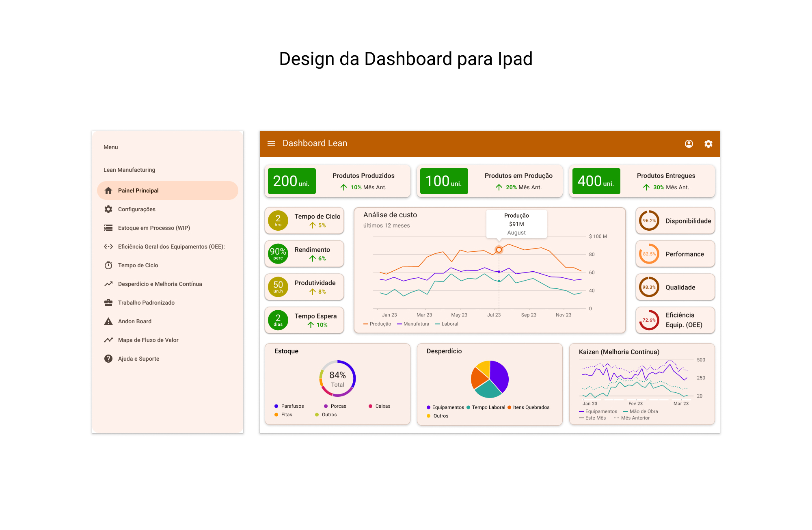Open Mapa de Fluxo de Valor
The width and height of the screenshot is (812, 530).
pyautogui.click(x=148, y=340)
